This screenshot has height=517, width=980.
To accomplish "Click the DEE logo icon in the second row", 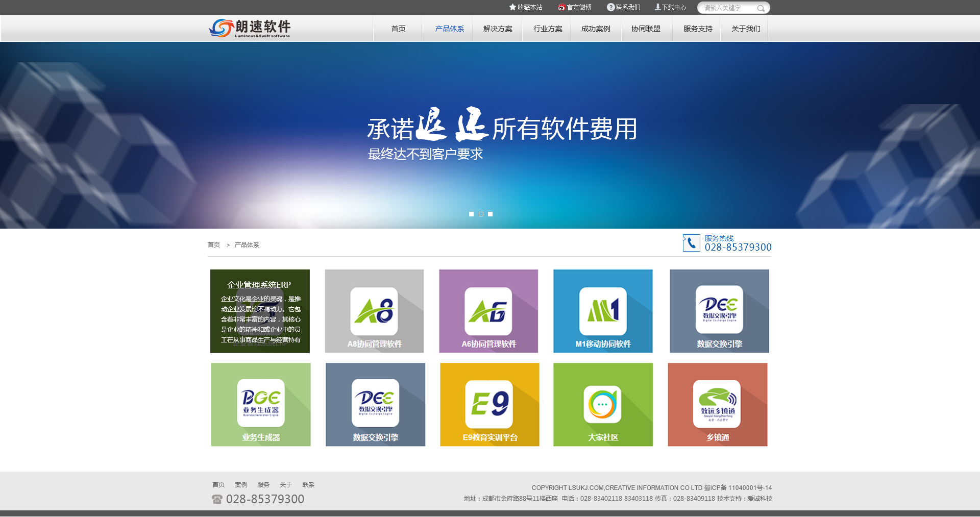I will [x=375, y=403].
